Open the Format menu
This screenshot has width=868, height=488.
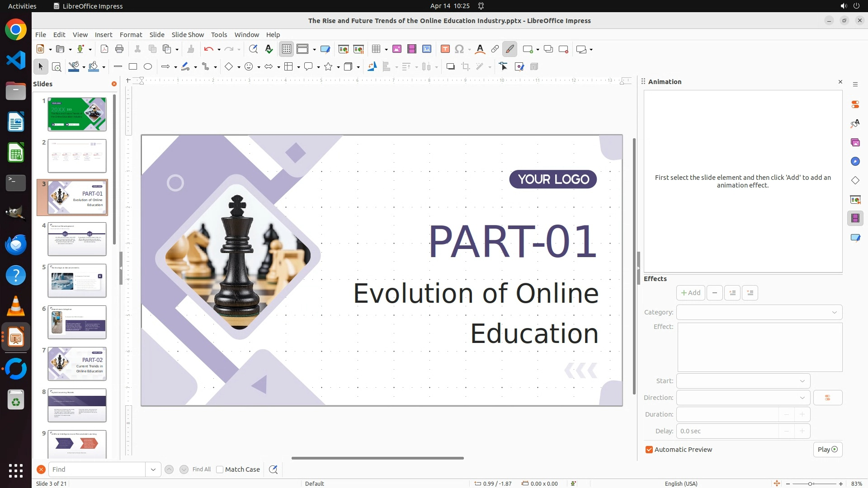pyautogui.click(x=131, y=35)
